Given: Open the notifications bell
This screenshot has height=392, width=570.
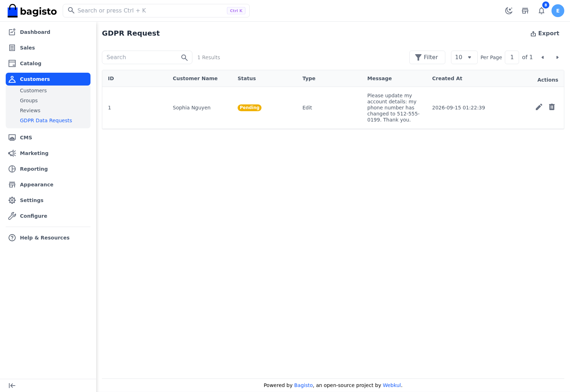Looking at the screenshot, I should tap(541, 11).
